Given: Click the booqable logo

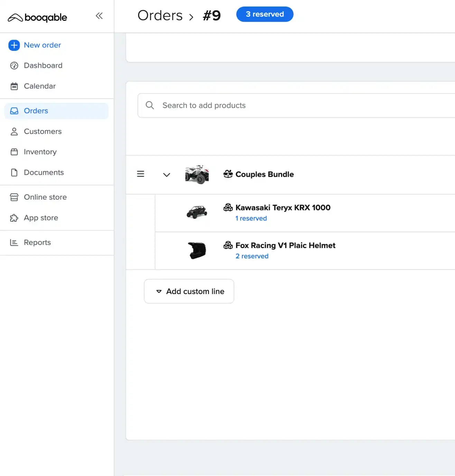Looking at the screenshot, I should coord(38,17).
